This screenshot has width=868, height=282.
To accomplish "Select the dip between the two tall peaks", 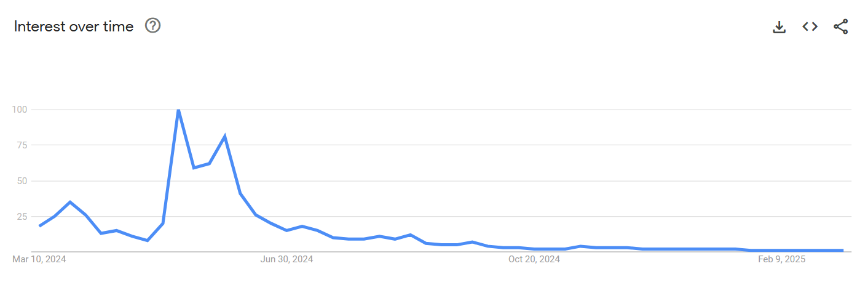I will pyautogui.click(x=194, y=167).
